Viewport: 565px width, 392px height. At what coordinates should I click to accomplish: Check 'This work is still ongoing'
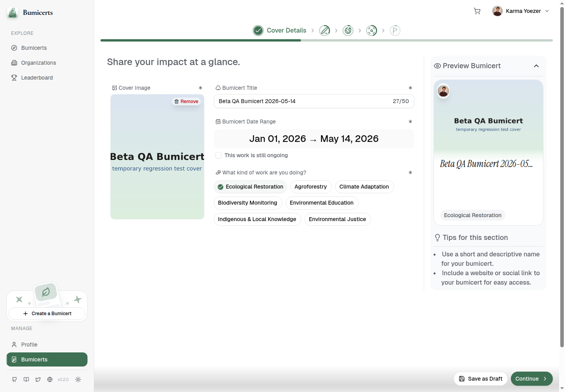pyautogui.click(x=219, y=155)
